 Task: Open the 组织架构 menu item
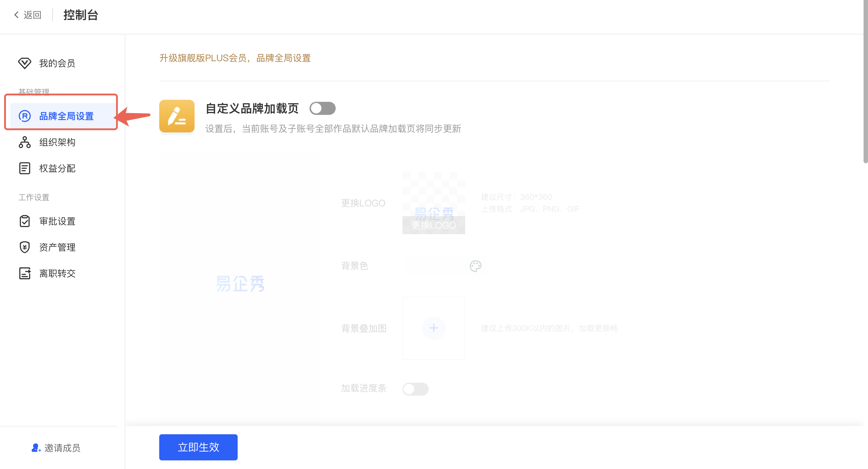(57, 142)
